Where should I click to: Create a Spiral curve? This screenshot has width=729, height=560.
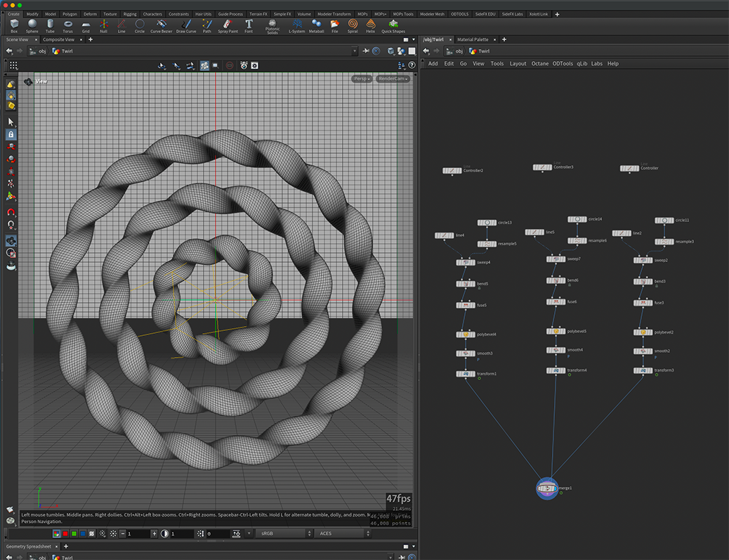click(x=353, y=25)
